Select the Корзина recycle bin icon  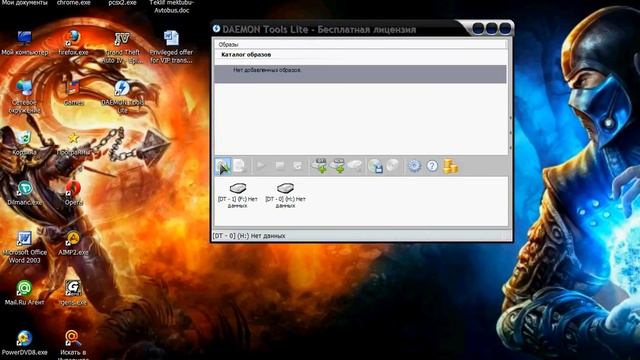point(24,143)
